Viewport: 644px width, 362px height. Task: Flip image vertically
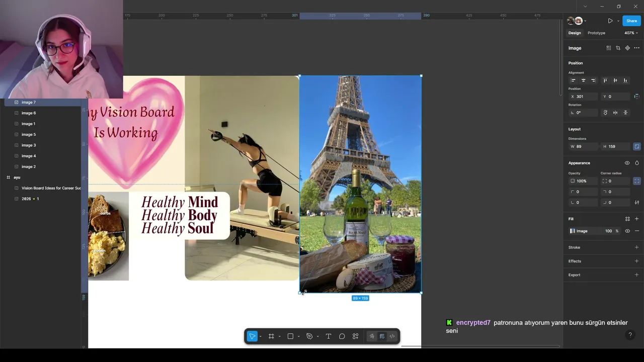pos(625,113)
